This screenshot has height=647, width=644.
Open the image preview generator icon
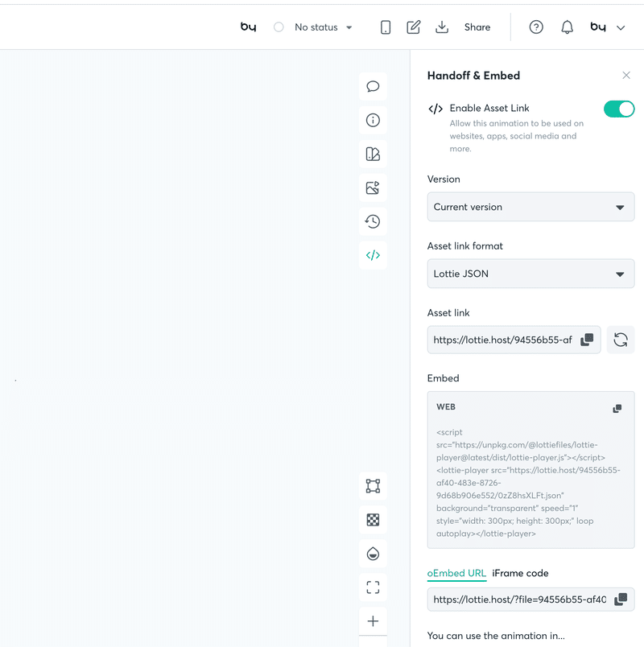tap(373, 188)
